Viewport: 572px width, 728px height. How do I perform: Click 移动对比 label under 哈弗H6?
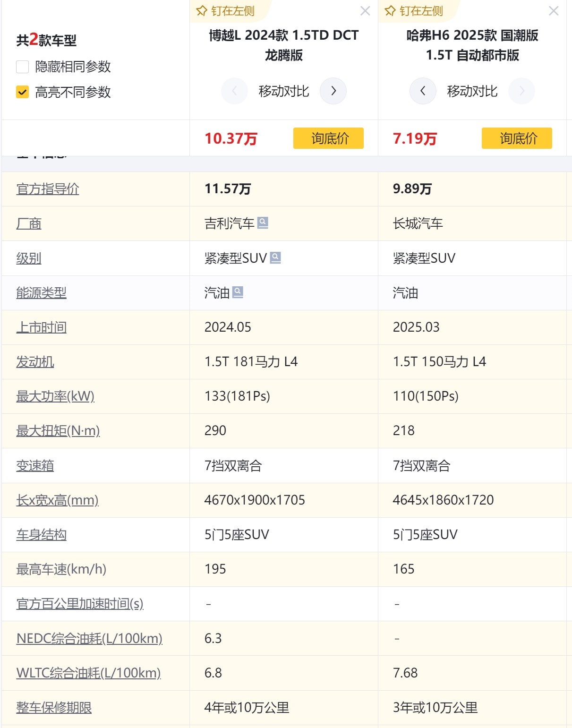coord(472,91)
